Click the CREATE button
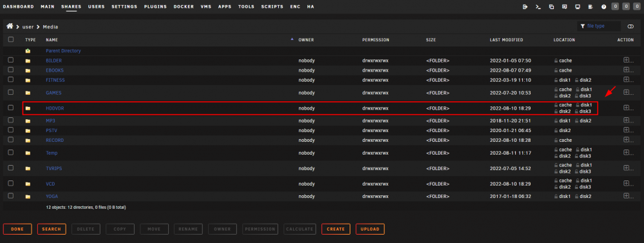Screen dimensions: 644x243 coord(336,229)
